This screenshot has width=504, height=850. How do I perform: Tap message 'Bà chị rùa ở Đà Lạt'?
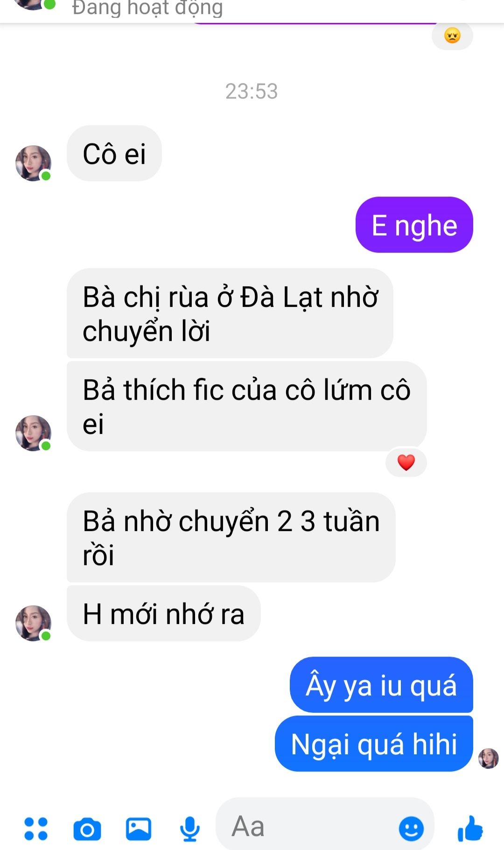[x=230, y=313]
